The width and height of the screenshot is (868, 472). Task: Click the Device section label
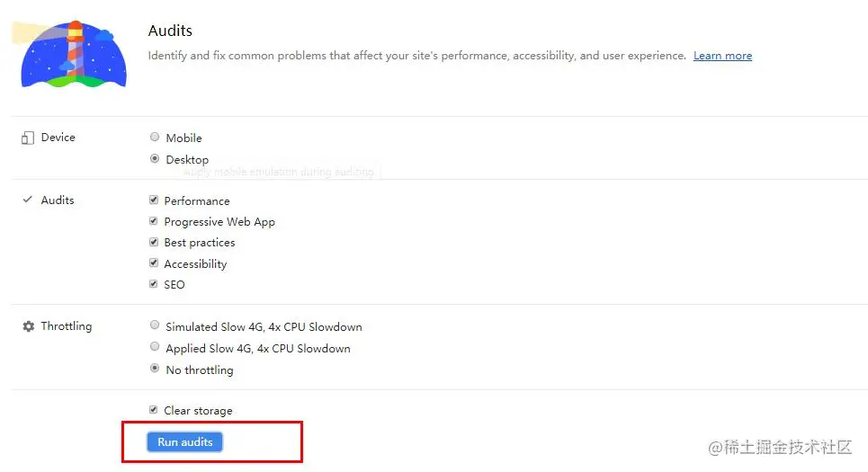point(58,138)
